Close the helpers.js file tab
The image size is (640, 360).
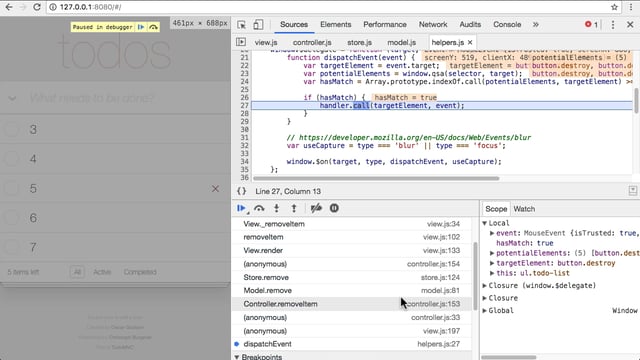click(x=470, y=42)
